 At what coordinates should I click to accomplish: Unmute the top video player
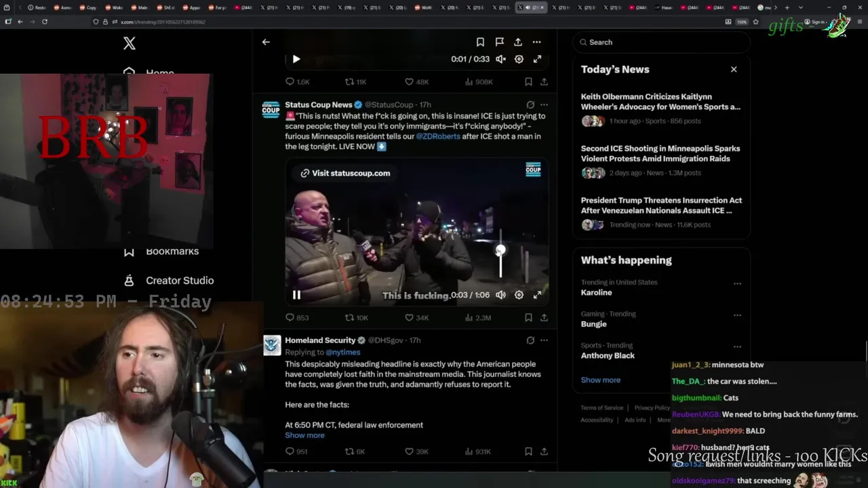(x=500, y=59)
